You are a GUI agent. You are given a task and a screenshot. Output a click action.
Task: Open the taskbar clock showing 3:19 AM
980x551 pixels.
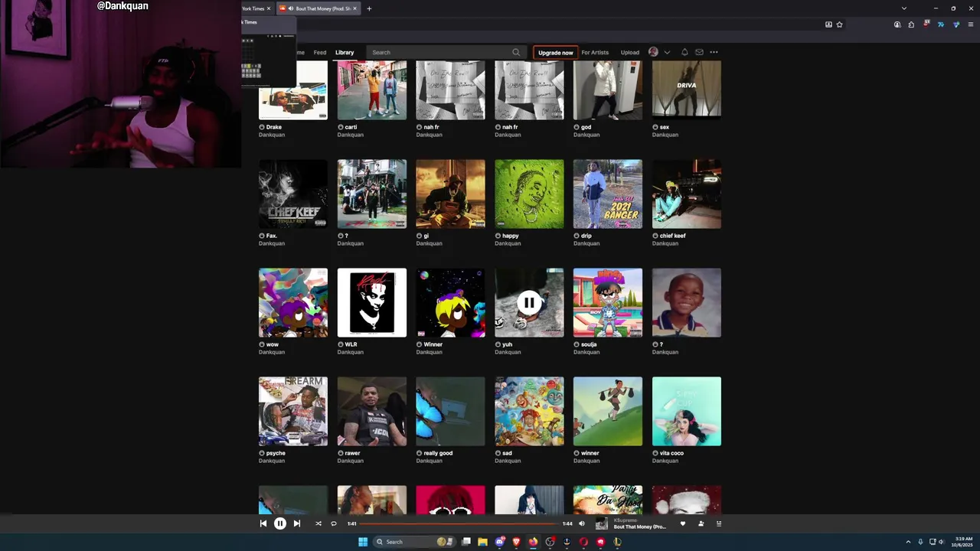click(963, 542)
